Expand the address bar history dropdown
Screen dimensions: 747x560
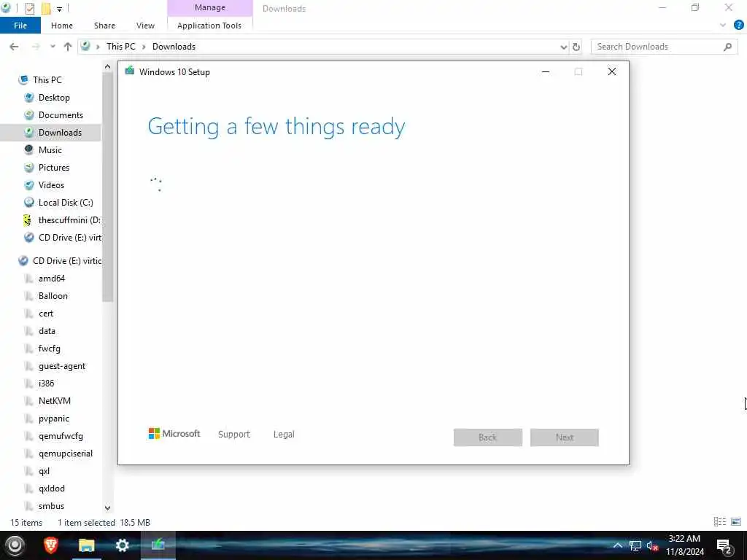[564, 47]
